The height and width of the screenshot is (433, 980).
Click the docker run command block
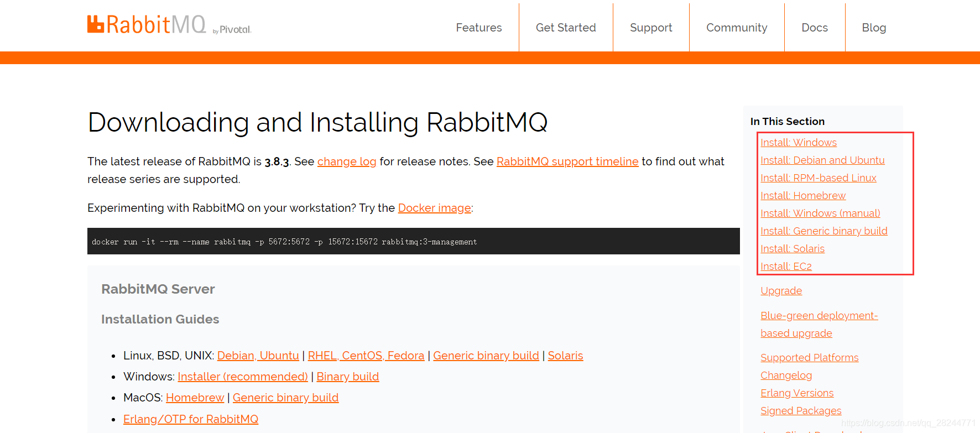[414, 241]
